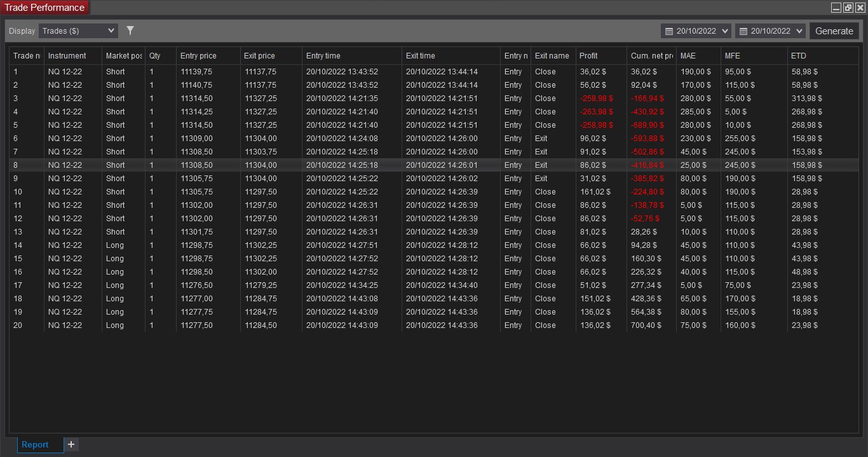Close the Trade Performance window
This screenshot has width=868, height=457.
coord(859,8)
